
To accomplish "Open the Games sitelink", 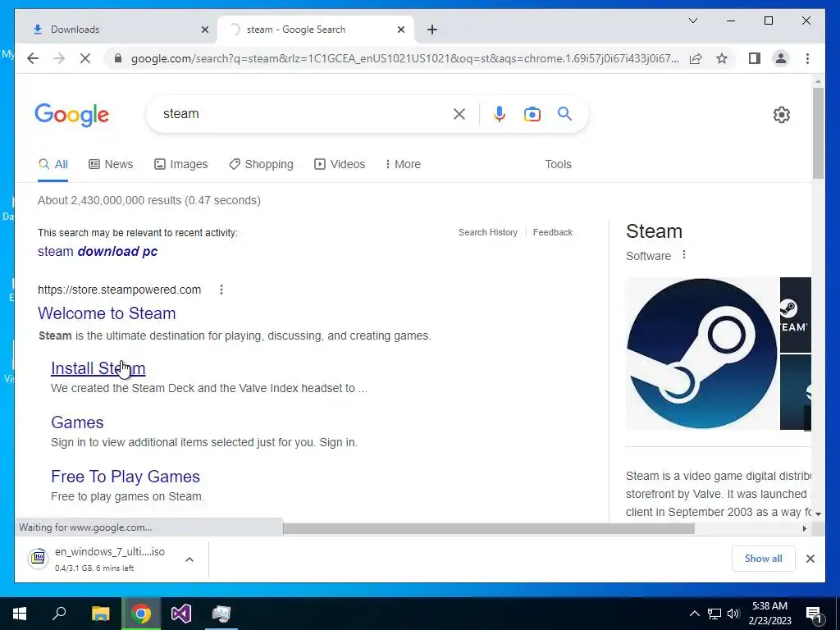I will pos(77,422).
